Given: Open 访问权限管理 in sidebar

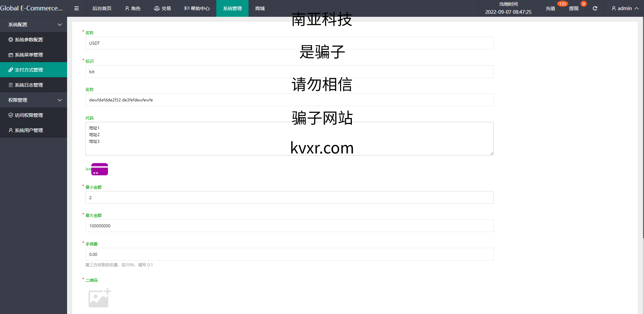Looking at the screenshot, I should pyautogui.click(x=34, y=115).
